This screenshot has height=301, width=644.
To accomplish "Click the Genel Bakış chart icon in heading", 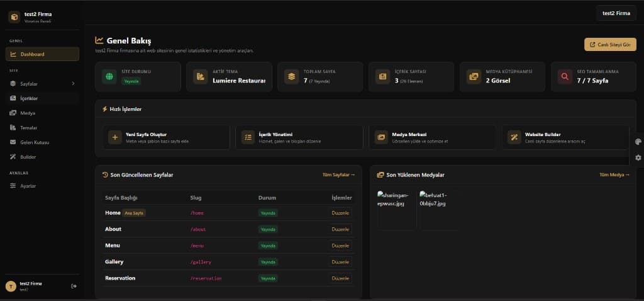I will tap(99, 40).
